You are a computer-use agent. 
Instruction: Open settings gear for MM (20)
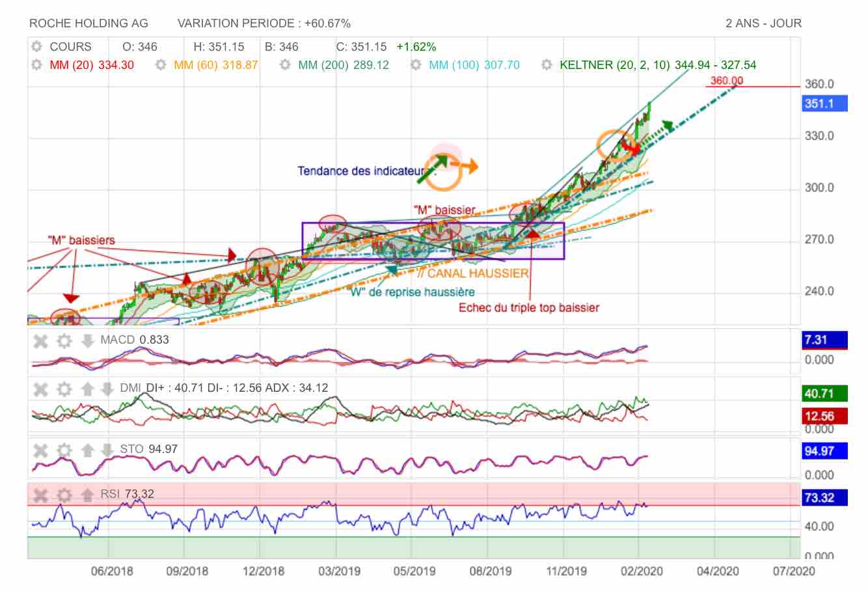pyautogui.click(x=36, y=65)
